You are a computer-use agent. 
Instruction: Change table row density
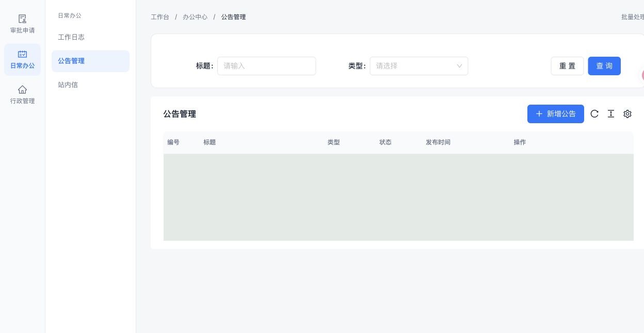(611, 114)
